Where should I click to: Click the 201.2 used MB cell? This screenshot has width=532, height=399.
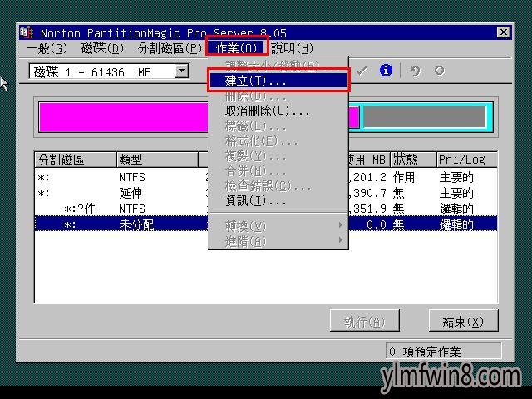[369, 177]
